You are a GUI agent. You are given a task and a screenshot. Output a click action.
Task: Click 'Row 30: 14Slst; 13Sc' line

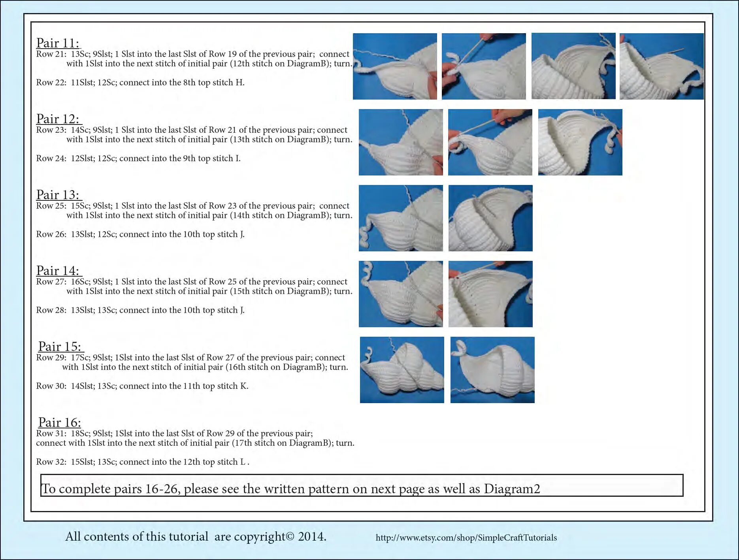142,386
